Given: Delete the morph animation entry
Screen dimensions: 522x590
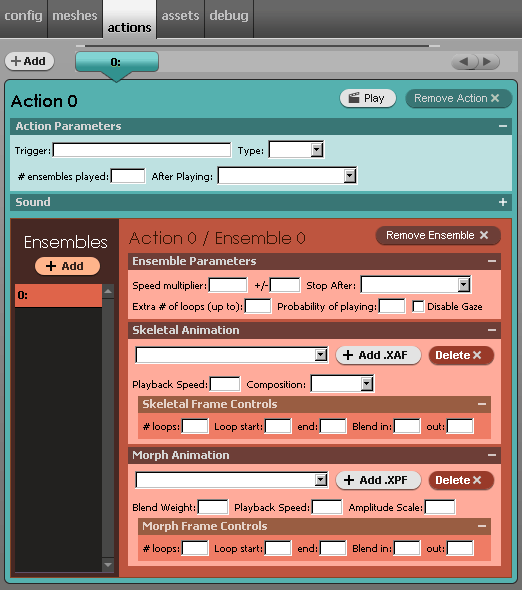Looking at the screenshot, I should (461, 480).
